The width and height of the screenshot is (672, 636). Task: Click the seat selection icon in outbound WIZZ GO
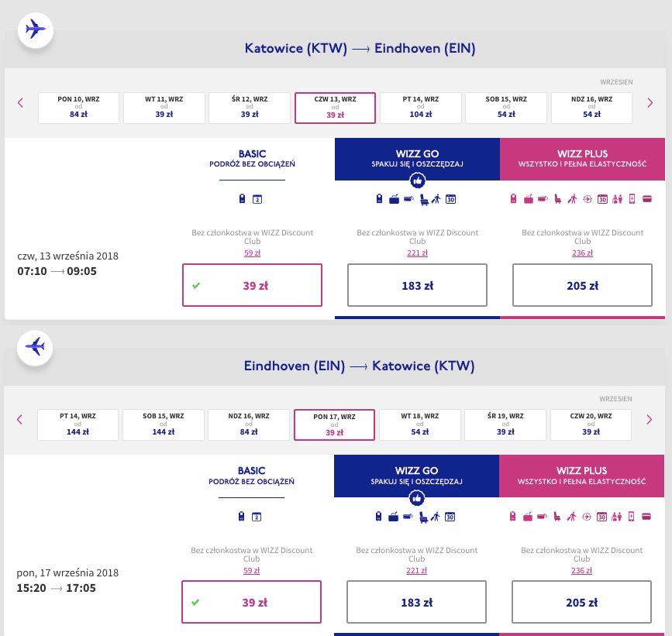point(423,199)
